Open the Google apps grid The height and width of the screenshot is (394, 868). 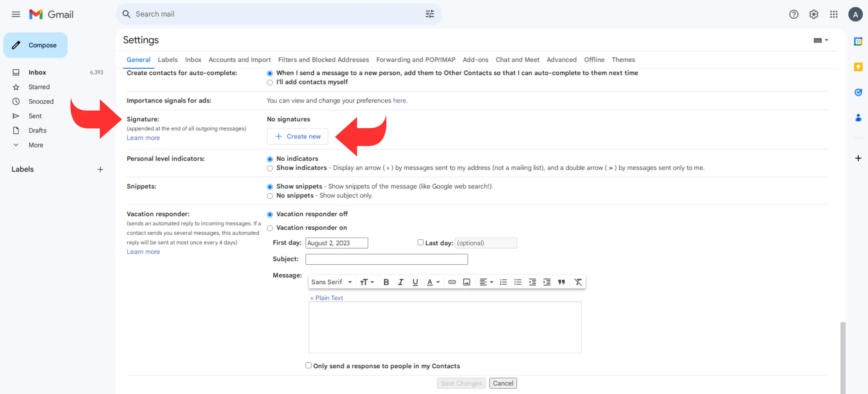click(834, 14)
